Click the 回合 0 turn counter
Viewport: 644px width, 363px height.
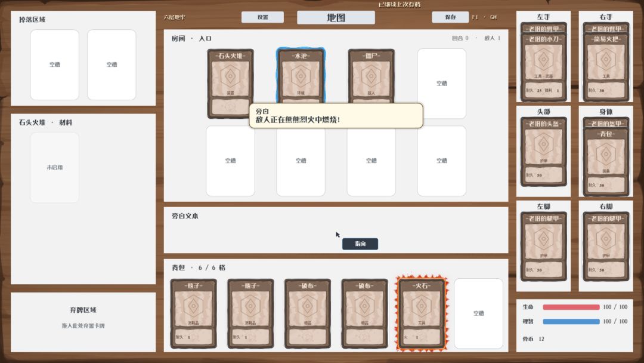(460, 38)
